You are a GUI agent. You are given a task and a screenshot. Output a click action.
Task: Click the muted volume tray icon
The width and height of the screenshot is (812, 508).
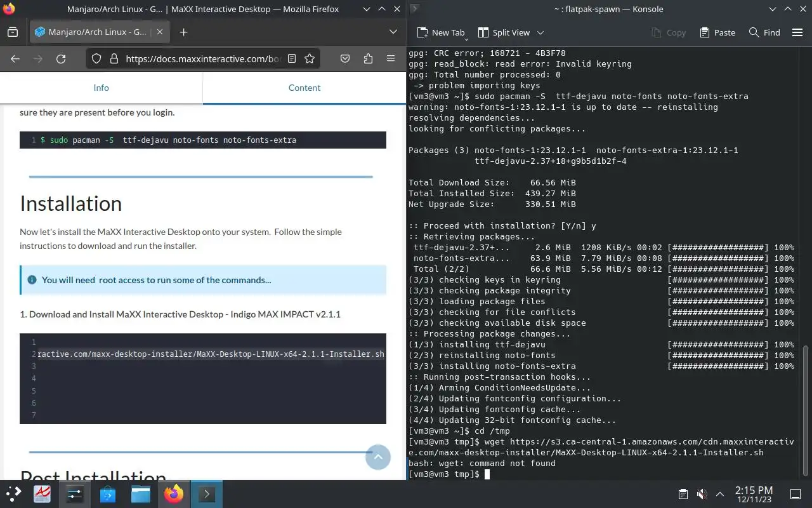[702, 494]
